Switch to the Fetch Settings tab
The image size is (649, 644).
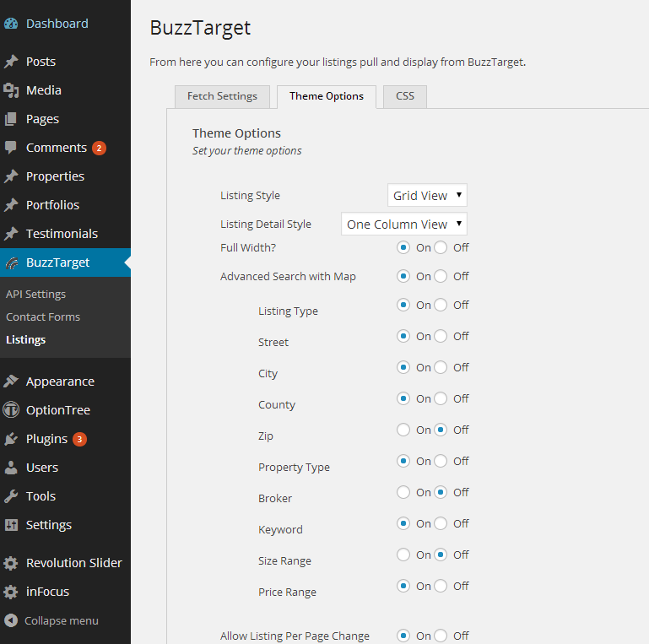[222, 96]
